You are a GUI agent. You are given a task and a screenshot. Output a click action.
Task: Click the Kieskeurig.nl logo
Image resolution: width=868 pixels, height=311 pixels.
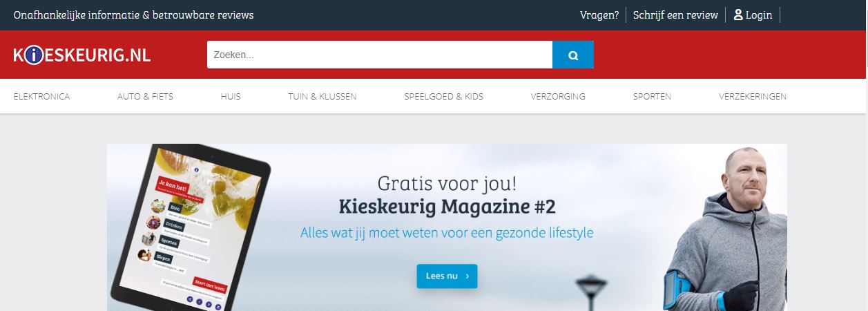(81, 55)
